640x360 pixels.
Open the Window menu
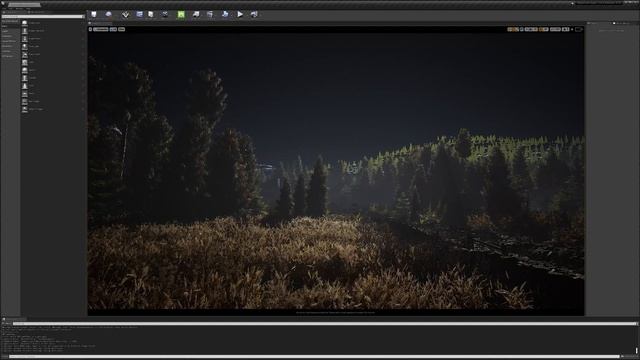(19, 8)
